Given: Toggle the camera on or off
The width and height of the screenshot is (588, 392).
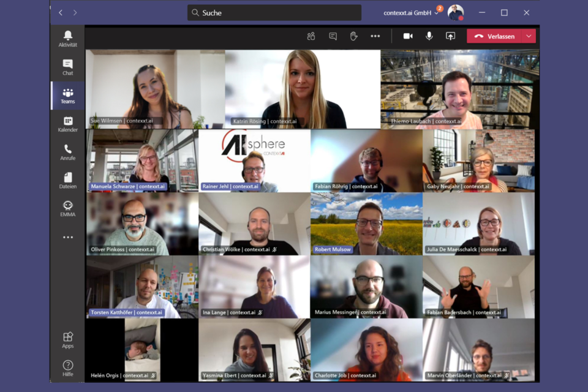Looking at the screenshot, I should pyautogui.click(x=408, y=36).
